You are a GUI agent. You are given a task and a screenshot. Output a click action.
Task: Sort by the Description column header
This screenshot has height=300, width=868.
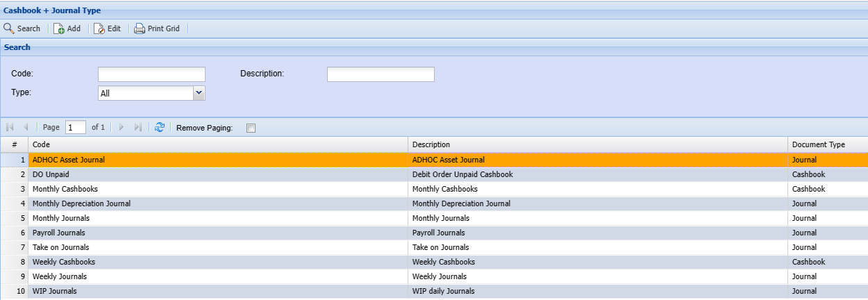pyautogui.click(x=598, y=144)
